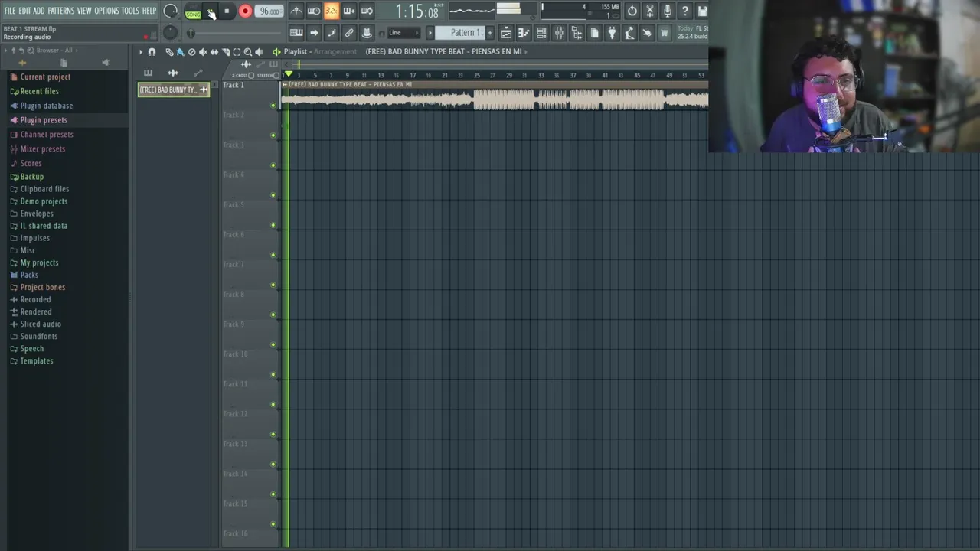Open the help question mark icon
Viewport: 980px width, 551px height.
[x=685, y=11]
